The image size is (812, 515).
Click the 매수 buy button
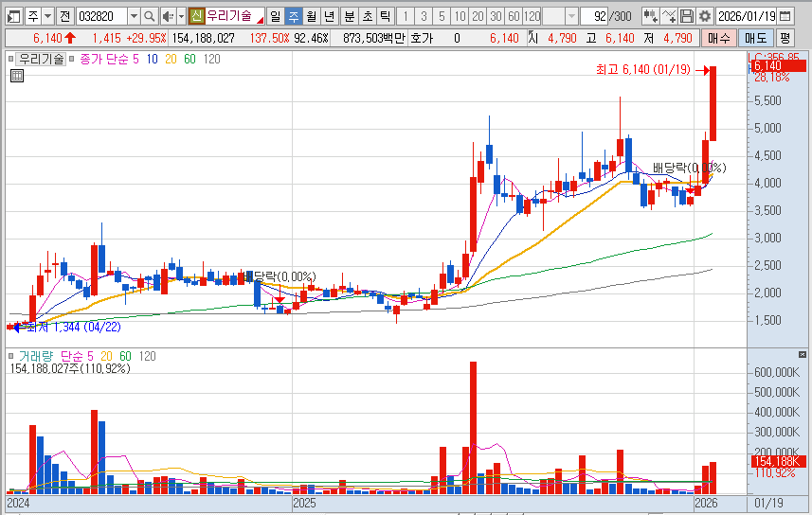pyautogui.click(x=719, y=38)
